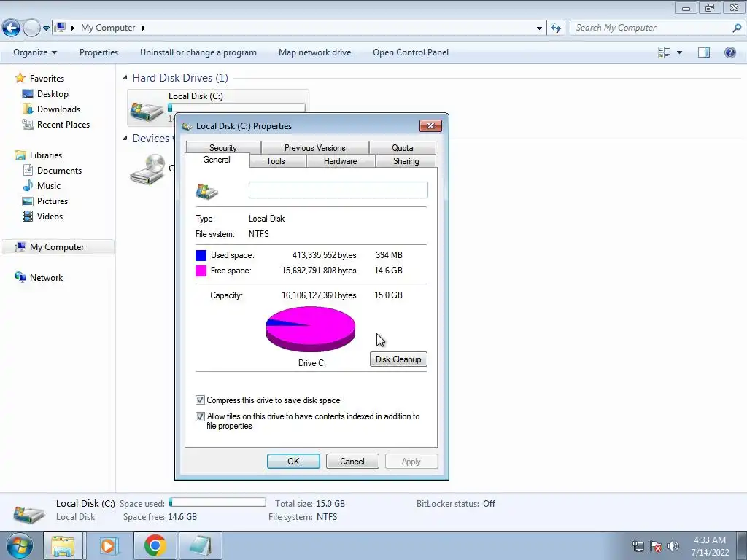Screen dimensions: 747x560
Task: Open Windows Explorer from the taskbar
Action: [x=63, y=545]
